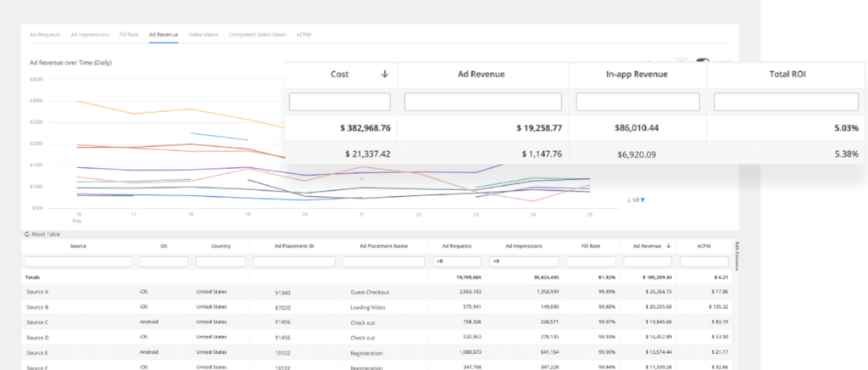
Task: Click the Guest Checkout placement name
Action: [370, 292]
